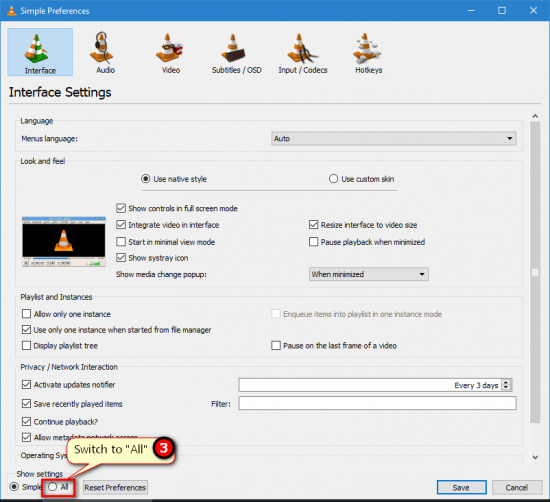Maximize the Simple Preferences window
The width and height of the screenshot is (550, 502).
502,11
